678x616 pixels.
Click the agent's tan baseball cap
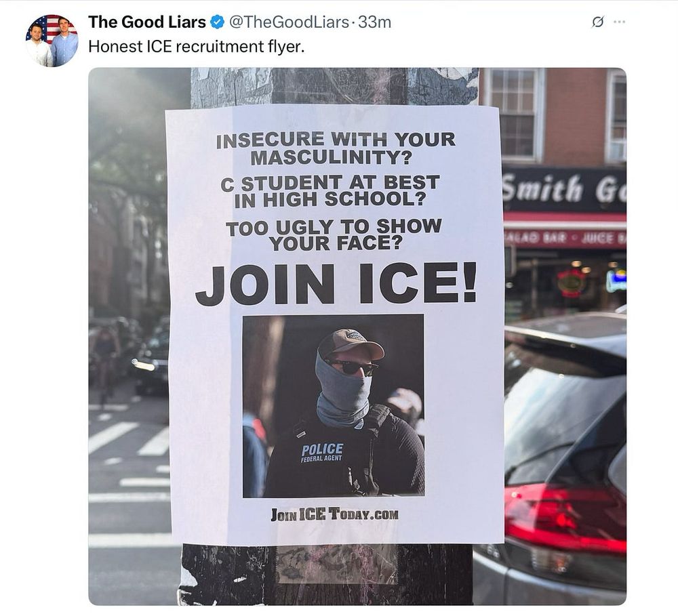[351, 344]
